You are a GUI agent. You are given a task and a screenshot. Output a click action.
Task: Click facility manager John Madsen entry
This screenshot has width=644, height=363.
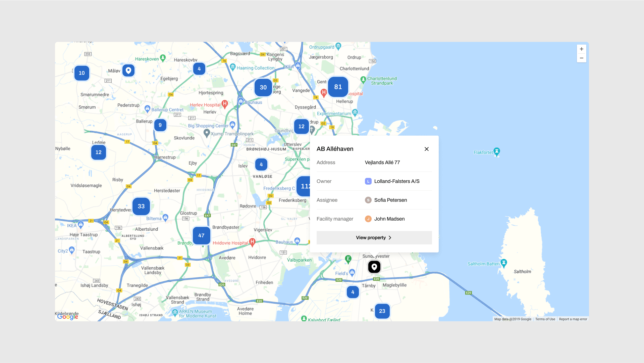point(389,219)
